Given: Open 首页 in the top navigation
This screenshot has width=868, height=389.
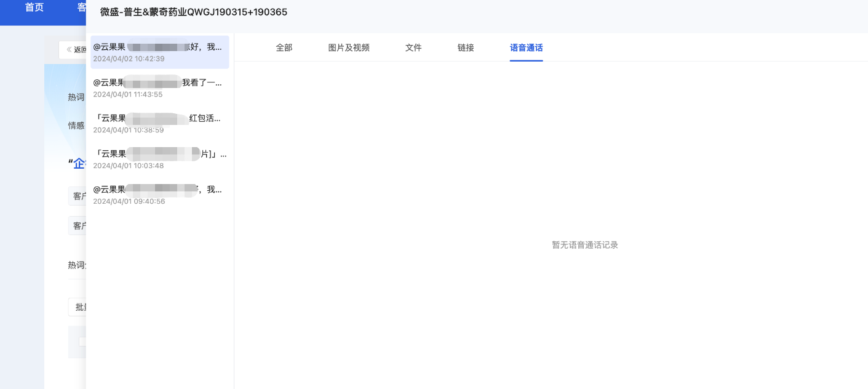Looking at the screenshot, I should 34,7.
